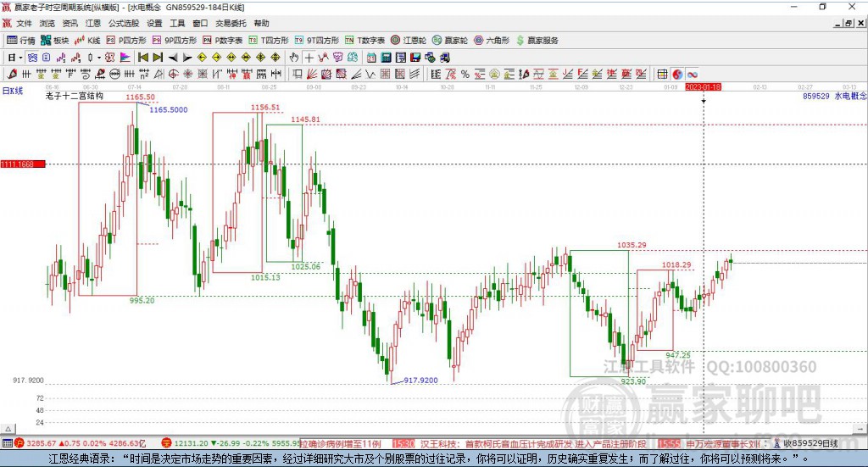Expand the candlestick style dropdown arrow
868x467 pixels.
click(x=98, y=58)
